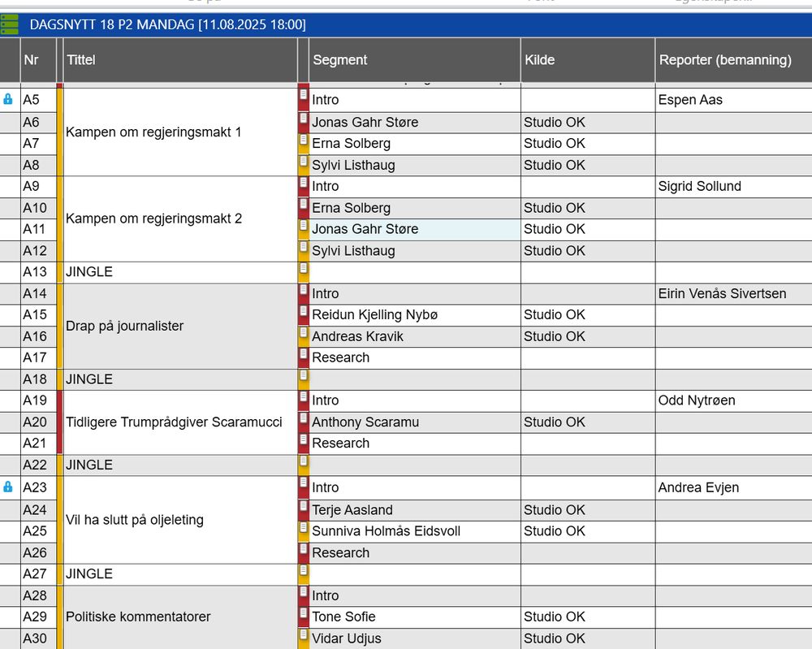This screenshot has width=812, height=649.
Task: Open the script icon for A21 Research segment
Action: click(x=304, y=439)
